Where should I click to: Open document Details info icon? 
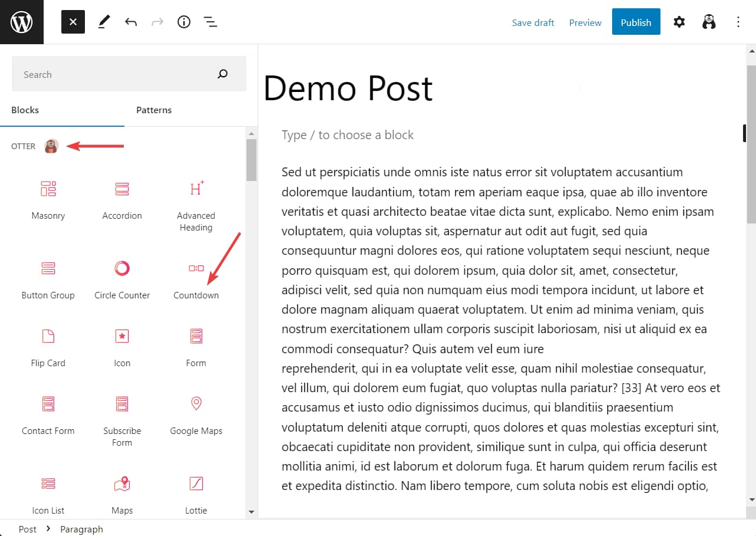[x=184, y=22]
